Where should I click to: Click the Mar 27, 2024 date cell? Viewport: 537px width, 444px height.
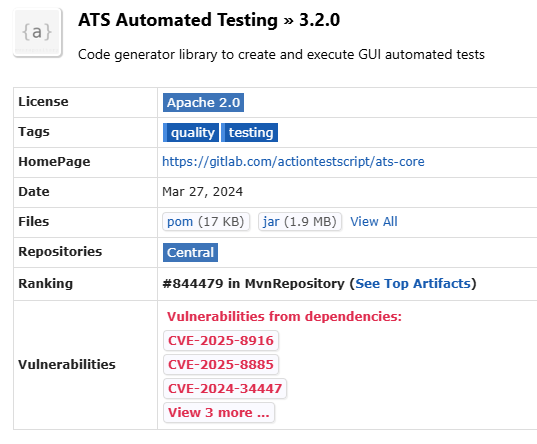tap(202, 192)
